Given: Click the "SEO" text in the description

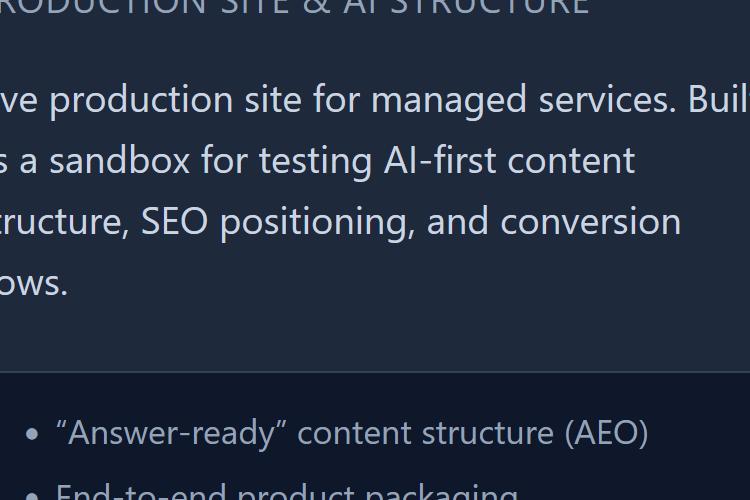Looking at the screenshot, I should point(174,222).
